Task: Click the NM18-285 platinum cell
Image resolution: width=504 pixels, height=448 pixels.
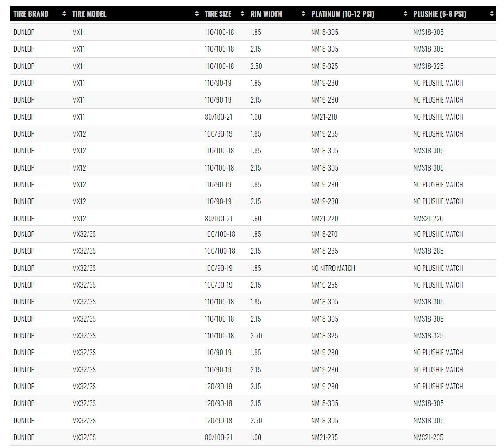Action: point(324,251)
